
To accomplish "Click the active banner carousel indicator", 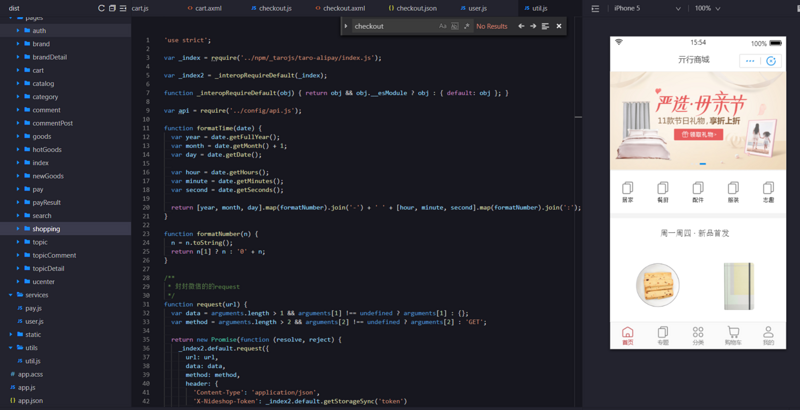I will 703,164.
